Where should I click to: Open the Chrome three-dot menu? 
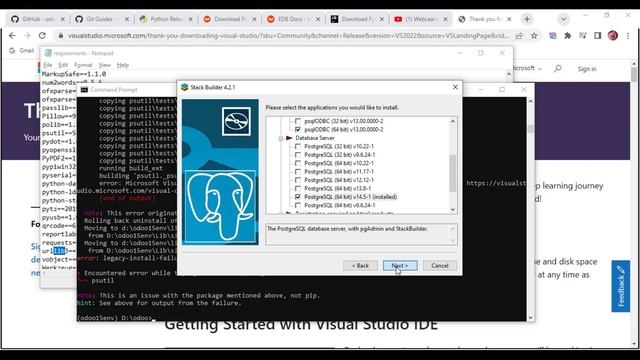tap(628, 36)
